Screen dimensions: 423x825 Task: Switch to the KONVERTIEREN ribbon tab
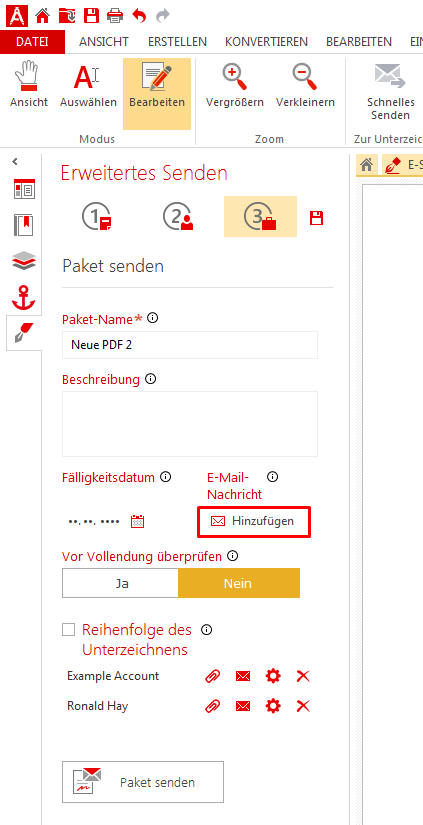click(266, 42)
